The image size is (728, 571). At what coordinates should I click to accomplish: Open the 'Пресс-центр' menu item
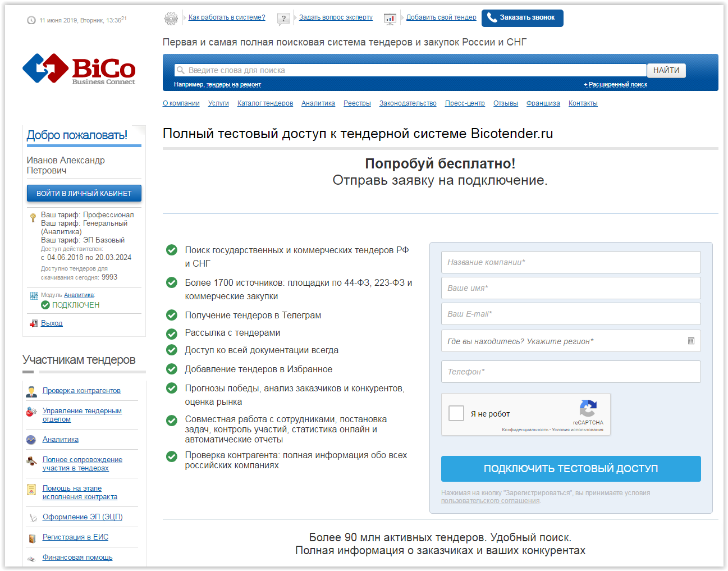[465, 103]
